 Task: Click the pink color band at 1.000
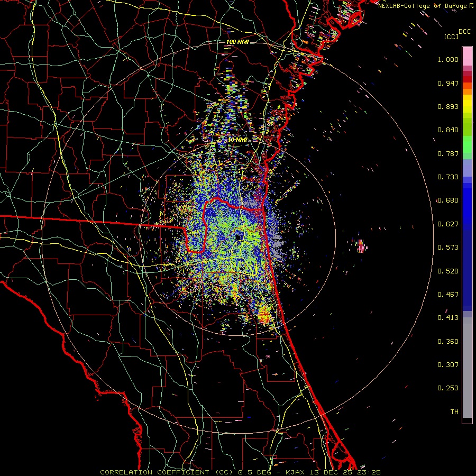tap(467, 56)
